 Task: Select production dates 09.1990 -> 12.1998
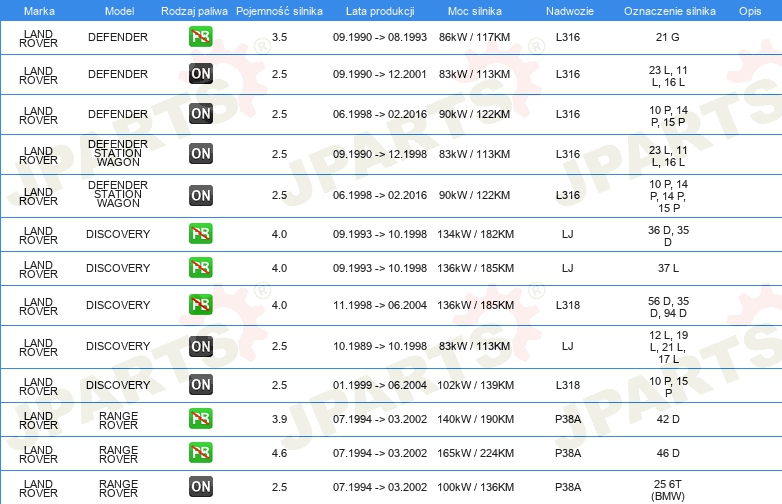pyautogui.click(x=380, y=155)
